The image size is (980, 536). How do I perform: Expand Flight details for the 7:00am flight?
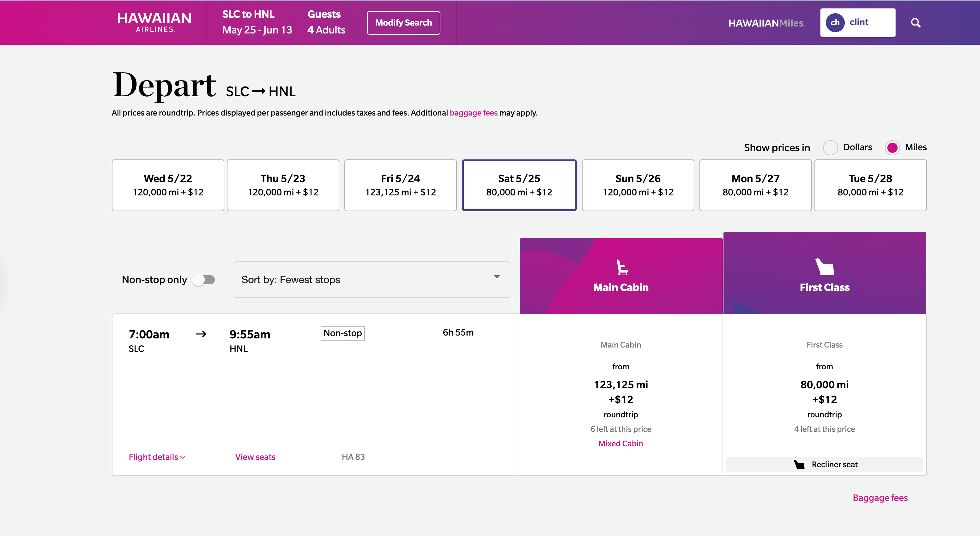pyautogui.click(x=156, y=456)
